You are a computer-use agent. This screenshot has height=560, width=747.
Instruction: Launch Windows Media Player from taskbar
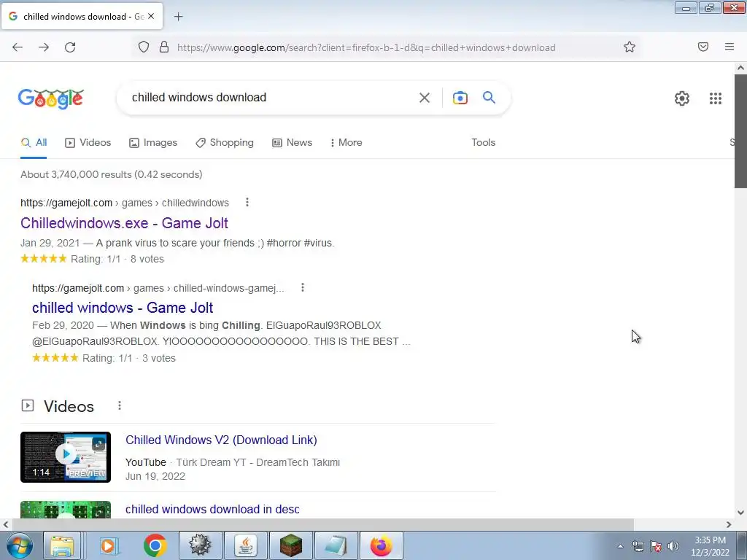point(108,545)
